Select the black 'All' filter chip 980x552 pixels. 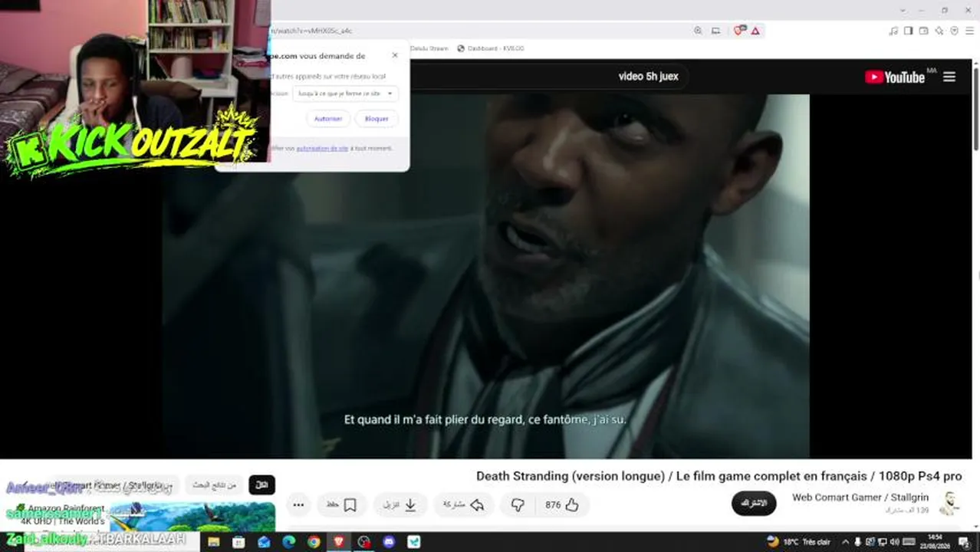point(261,485)
